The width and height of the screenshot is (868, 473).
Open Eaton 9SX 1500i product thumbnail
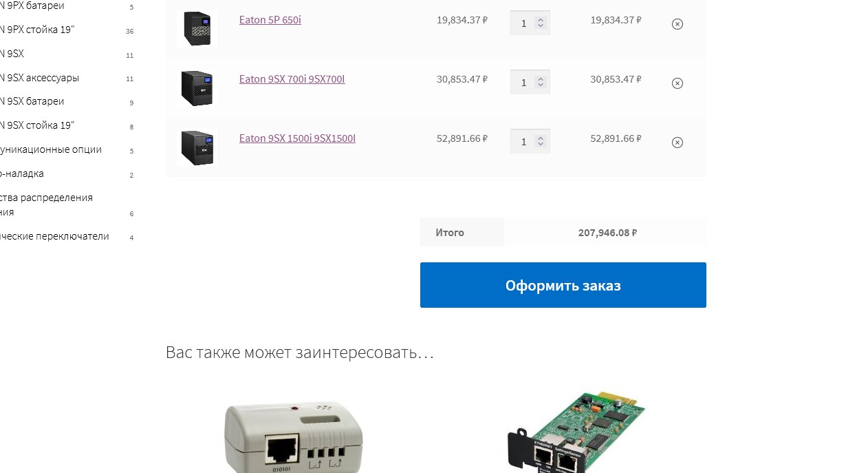click(x=197, y=147)
